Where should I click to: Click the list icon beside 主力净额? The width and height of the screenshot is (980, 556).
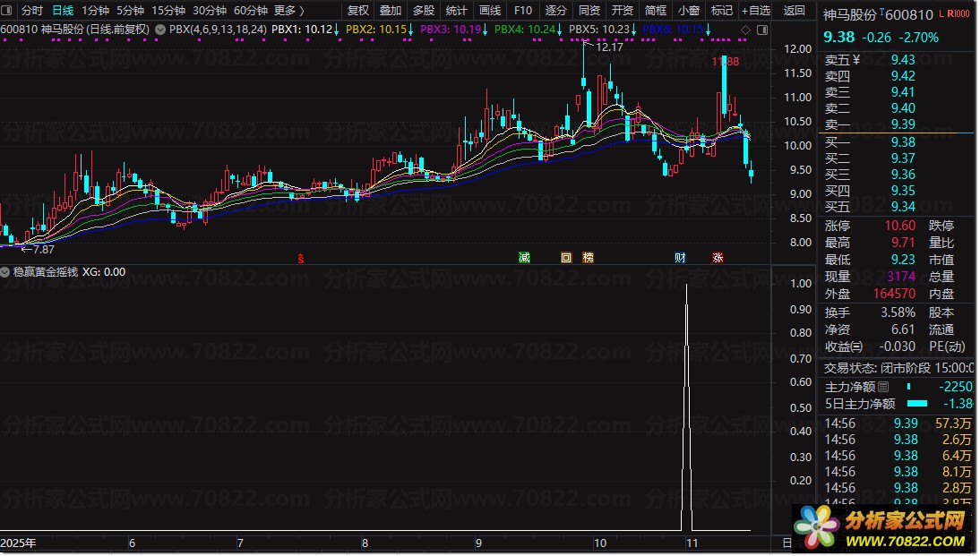(x=884, y=387)
